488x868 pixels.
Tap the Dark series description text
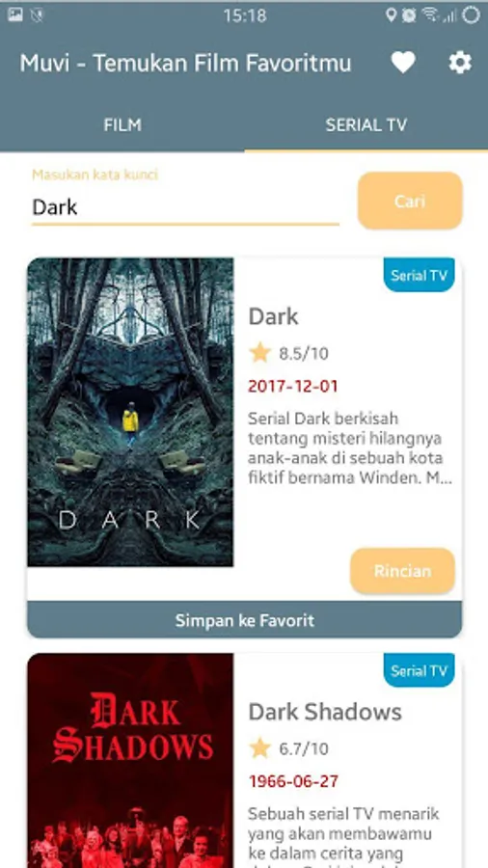(350, 448)
